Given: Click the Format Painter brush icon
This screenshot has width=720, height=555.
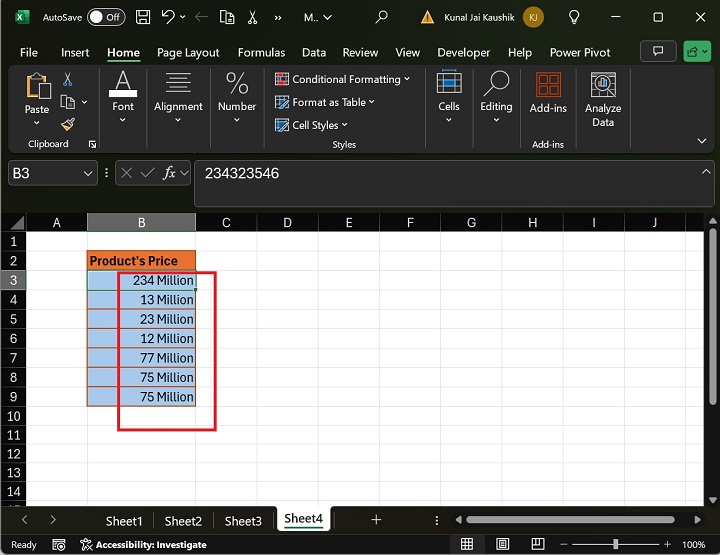Looking at the screenshot, I should 68,124.
